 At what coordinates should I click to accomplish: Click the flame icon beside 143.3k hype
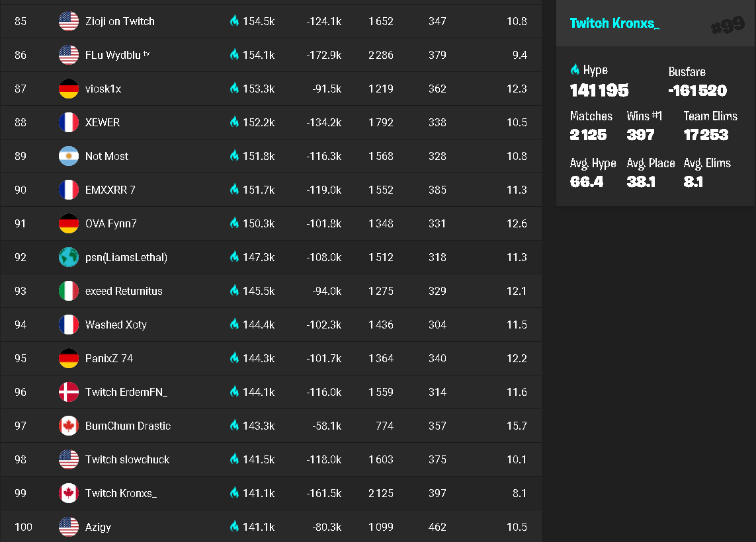point(234,426)
